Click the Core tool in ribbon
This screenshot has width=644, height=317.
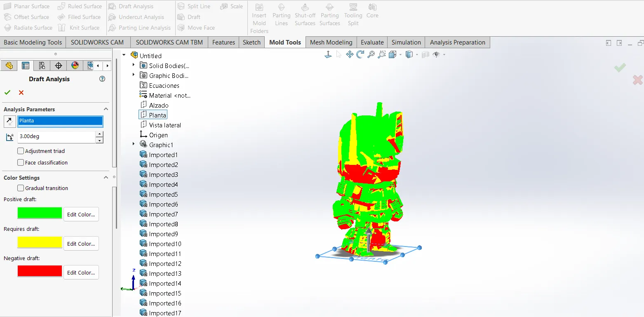click(x=372, y=11)
